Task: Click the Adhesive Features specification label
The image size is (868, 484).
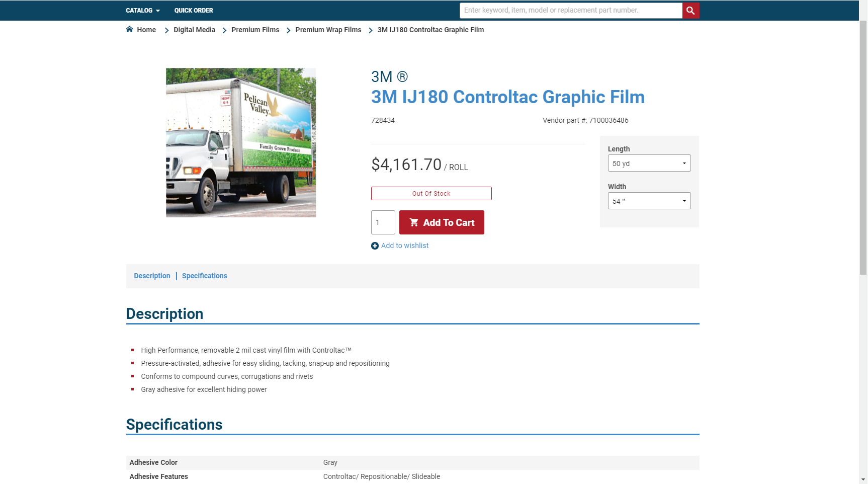Action: point(158,476)
